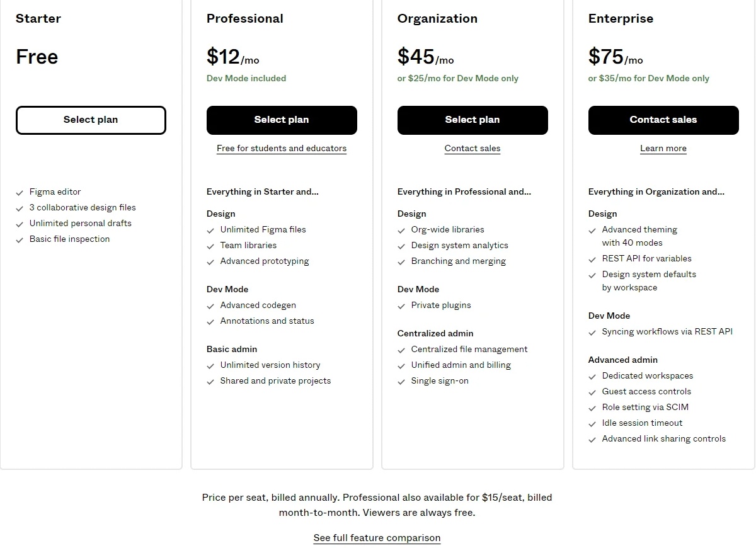
Task: Click checkmark next to Single sign-on
Action: tap(402, 381)
